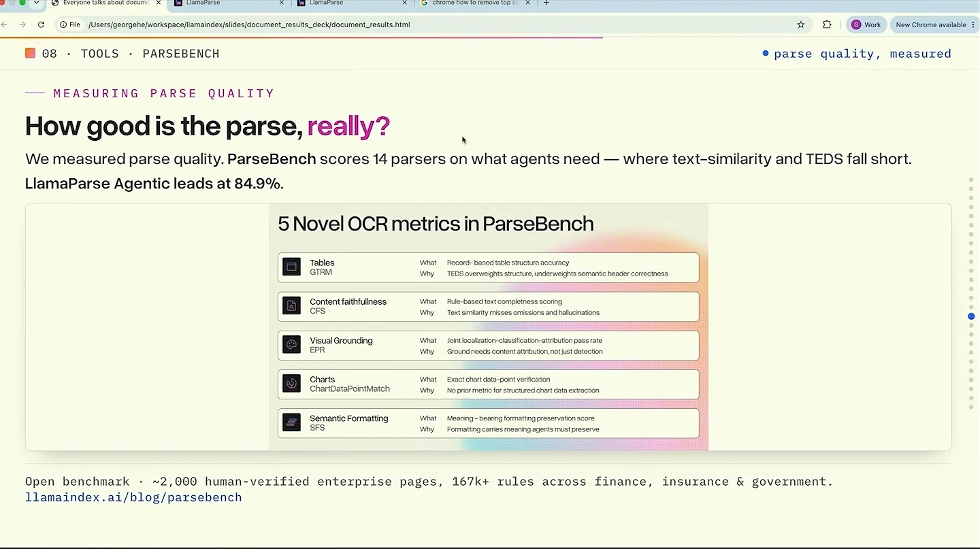Click the '5 Novel OCR metrics in ParseBench' title
The height and width of the screenshot is (549, 980).
[436, 224]
